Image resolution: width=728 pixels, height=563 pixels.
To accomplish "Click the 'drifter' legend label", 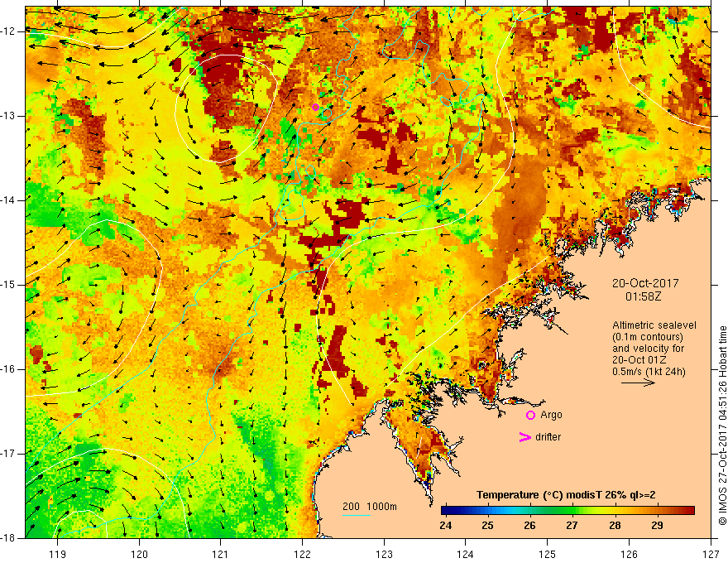I will 548,437.
